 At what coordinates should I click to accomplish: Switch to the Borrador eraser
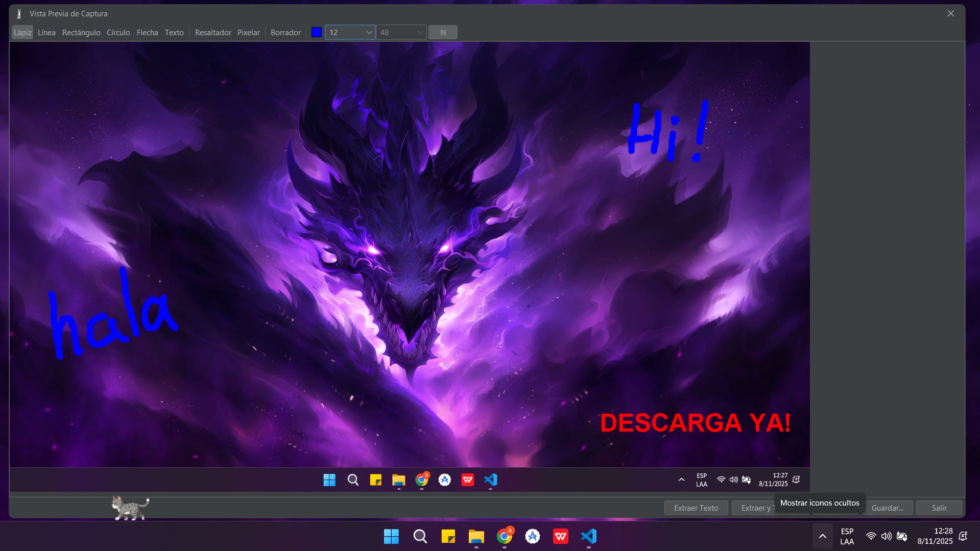[285, 33]
